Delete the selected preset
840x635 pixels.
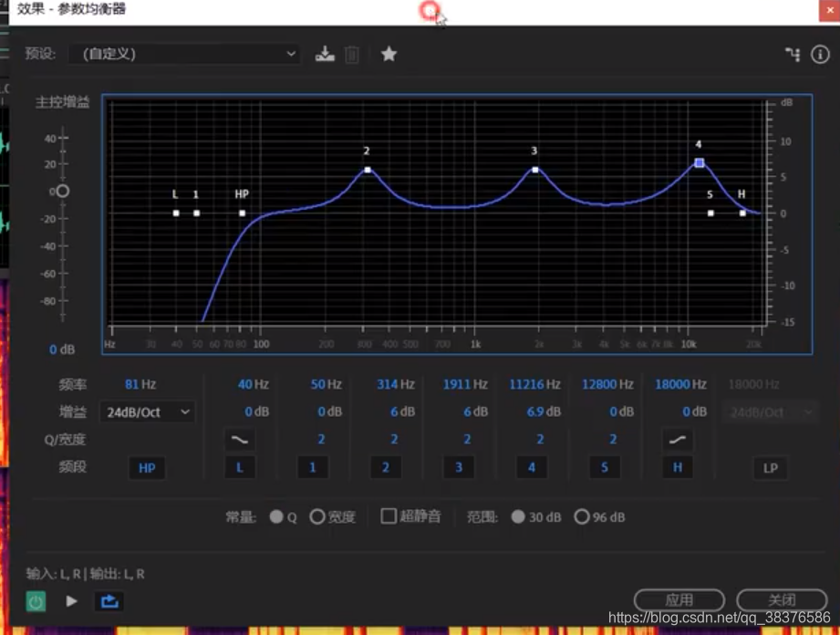[x=352, y=55]
